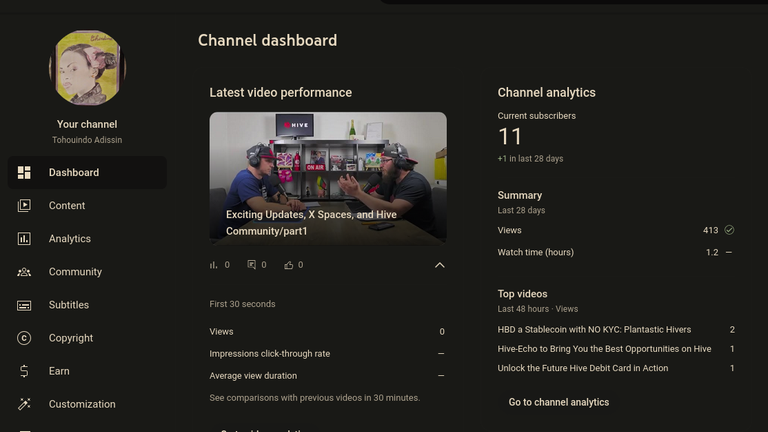Click the video likes thumbs-up icon
This screenshot has height=432, width=768.
288,265
